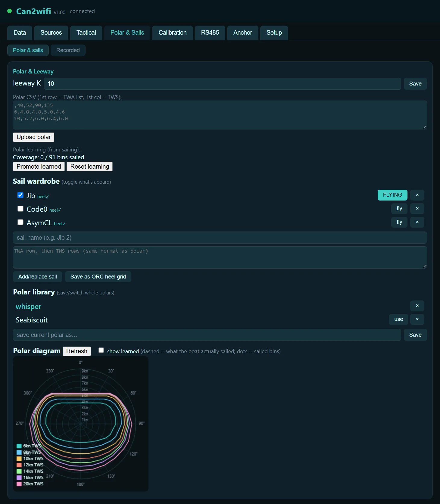The height and width of the screenshot is (504, 440).
Task: Click the Upload polar button
Action: [x=34, y=137]
